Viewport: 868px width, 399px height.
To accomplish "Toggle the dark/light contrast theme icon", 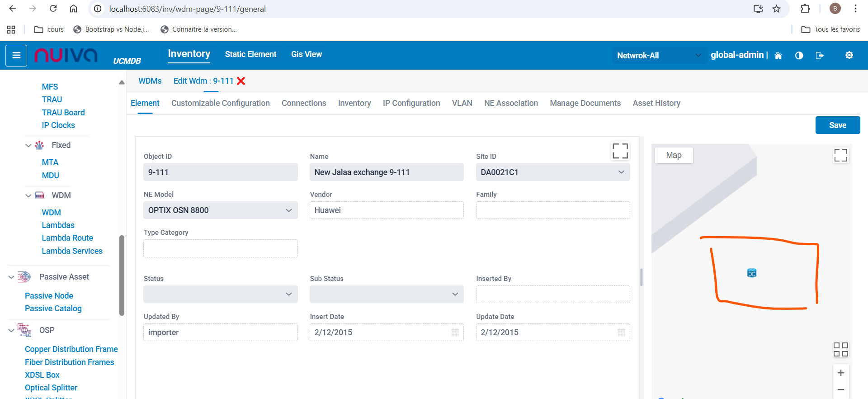I will click(799, 56).
